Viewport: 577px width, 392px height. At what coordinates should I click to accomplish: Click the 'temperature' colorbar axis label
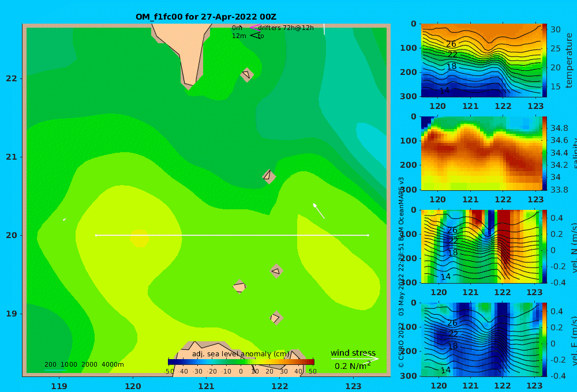[x=569, y=61]
